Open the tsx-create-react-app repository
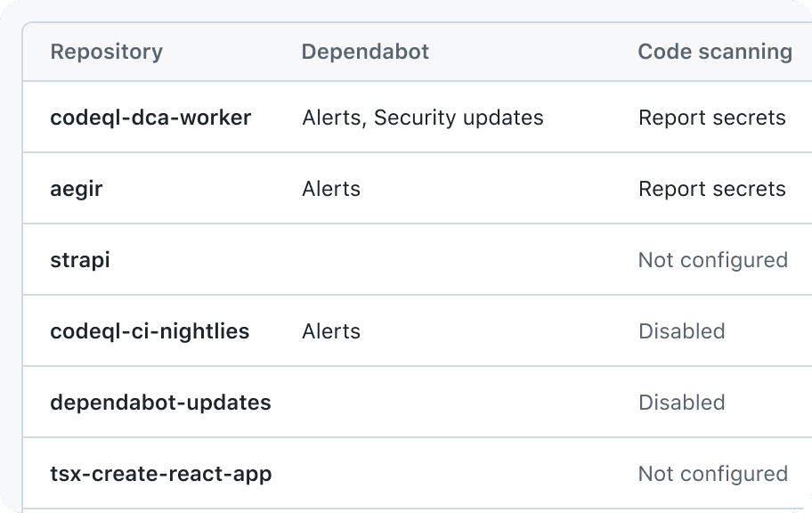Screen dimensions: 812x513 [161, 474]
